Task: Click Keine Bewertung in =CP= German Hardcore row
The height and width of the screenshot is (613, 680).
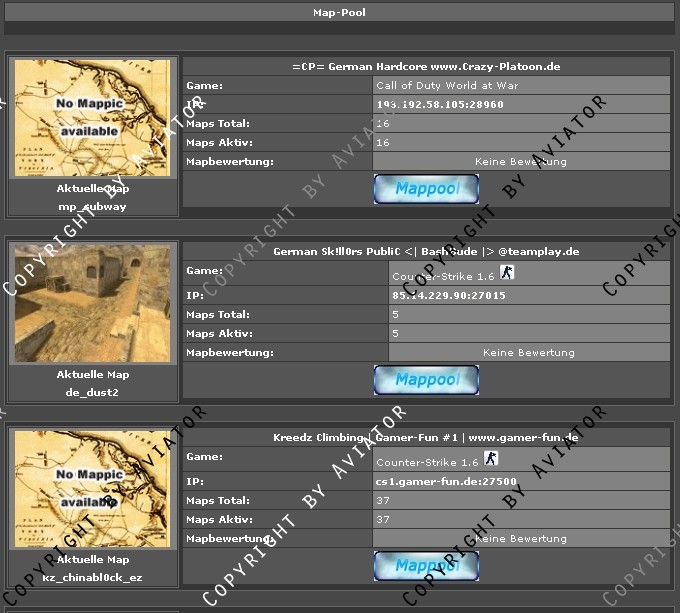Action: point(521,162)
